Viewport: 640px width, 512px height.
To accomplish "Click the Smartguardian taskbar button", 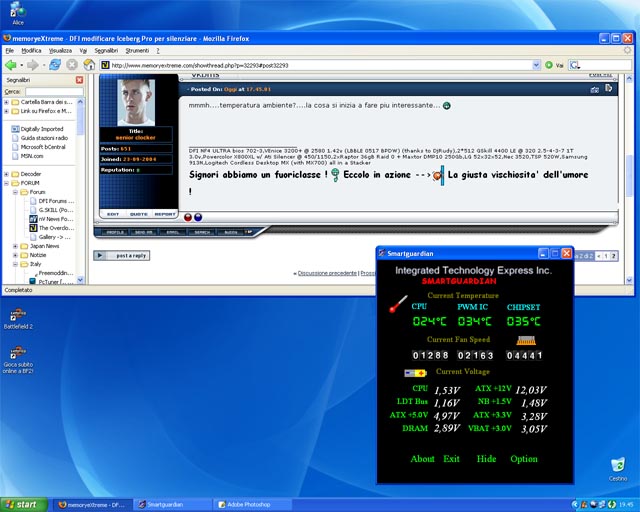I will coord(173,505).
